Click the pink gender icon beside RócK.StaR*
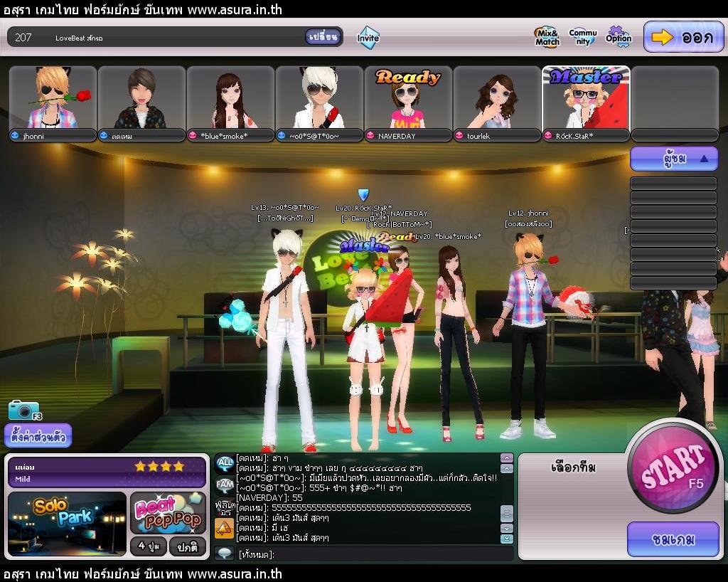Viewport: 728px width, 582px height. click(548, 136)
